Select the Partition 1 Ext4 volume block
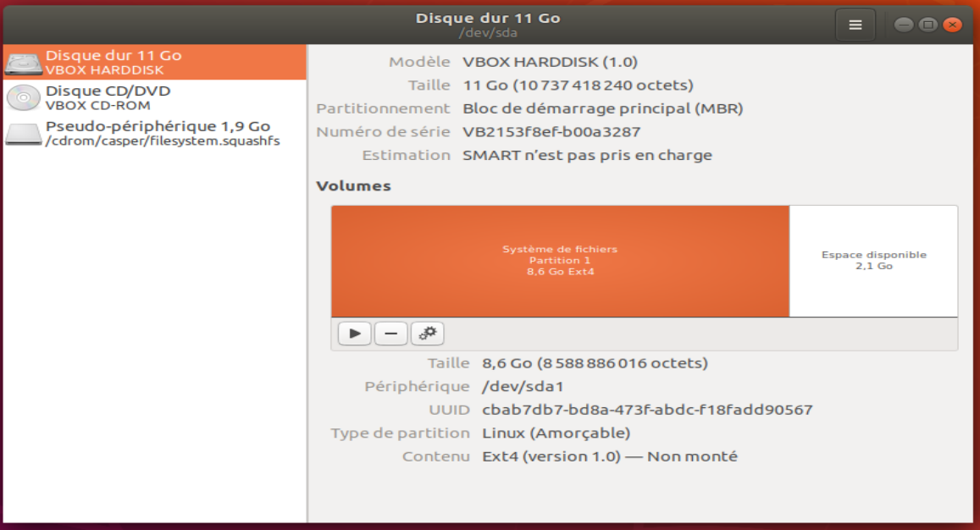This screenshot has width=980, height=530. click(560, 261)
